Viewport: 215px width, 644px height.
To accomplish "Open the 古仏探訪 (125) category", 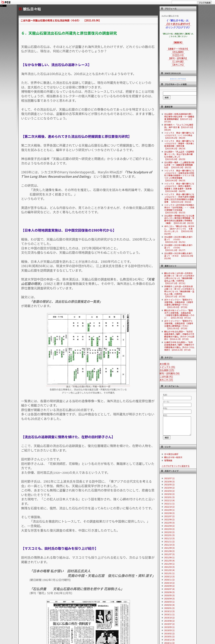I will pyautogui.click(x=167, y=370).
